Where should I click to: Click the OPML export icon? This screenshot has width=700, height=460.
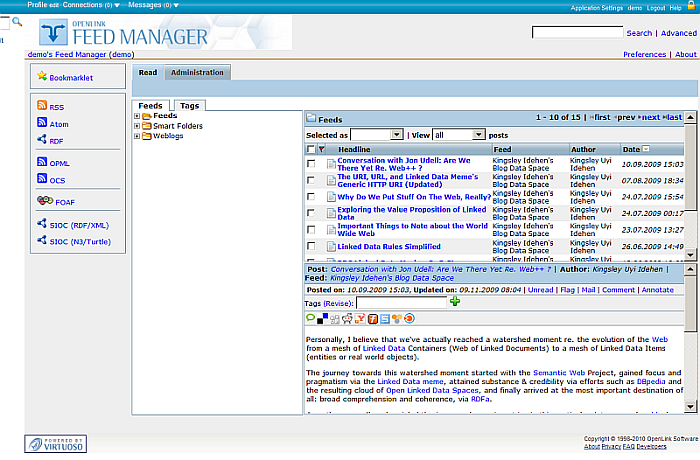pos(41,162)
